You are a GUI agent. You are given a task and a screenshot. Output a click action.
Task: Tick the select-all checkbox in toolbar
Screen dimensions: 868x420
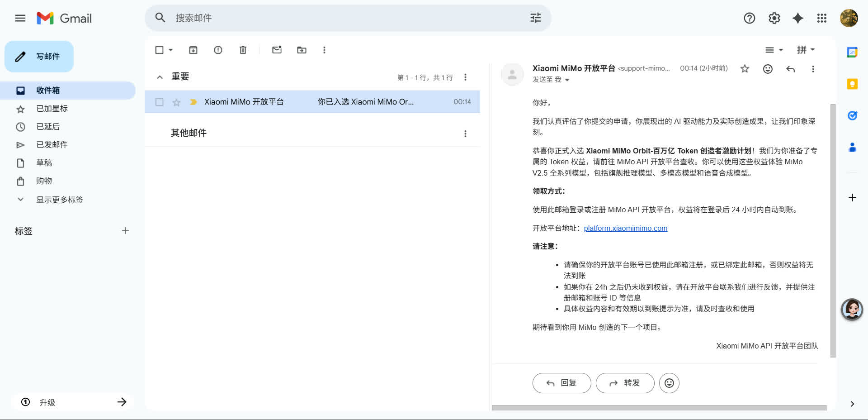click(x=159, y=50)
